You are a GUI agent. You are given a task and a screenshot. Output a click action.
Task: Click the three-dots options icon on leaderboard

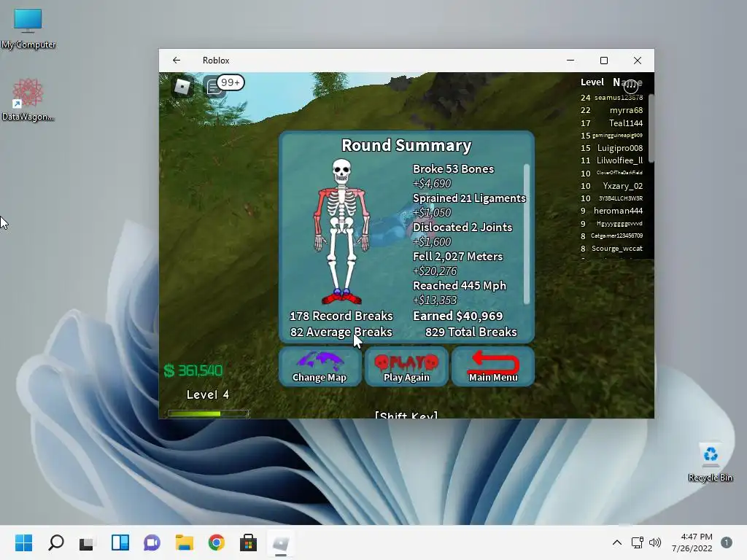pyautogui.click(x=631, y=87)
